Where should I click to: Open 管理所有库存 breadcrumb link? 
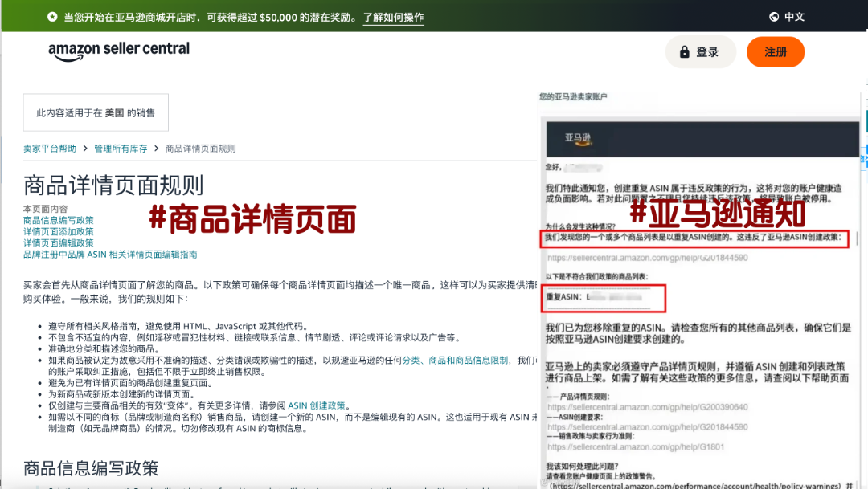coord(121,149)
